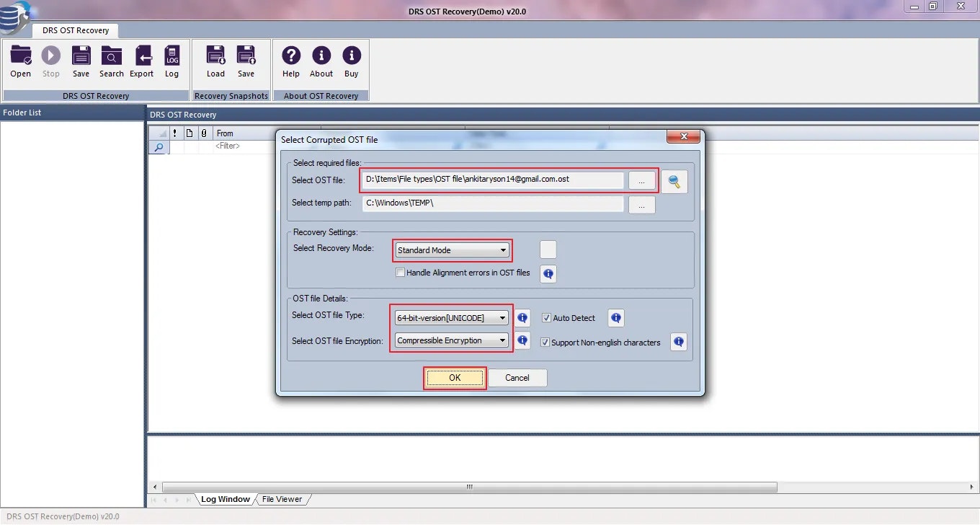The width and height of the screenshot is (980, 525).
Task: Click the Folder List panel header
Action: (x=72, y=112)
